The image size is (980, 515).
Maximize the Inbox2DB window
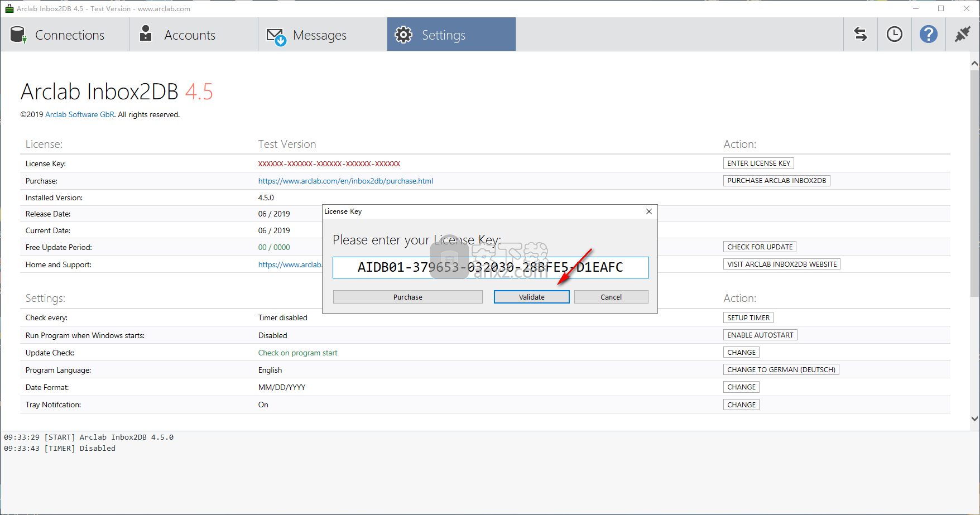(x=941, y=8)
